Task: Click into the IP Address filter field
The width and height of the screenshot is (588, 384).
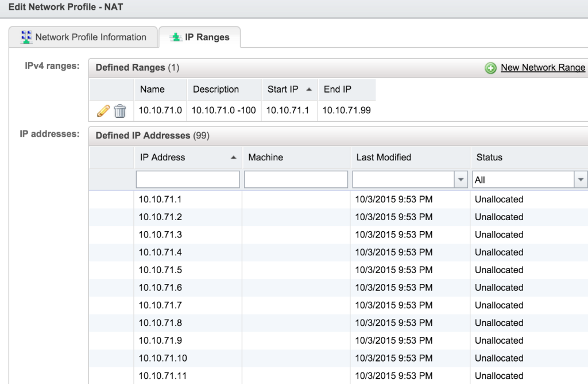Action: pos(187,179)
